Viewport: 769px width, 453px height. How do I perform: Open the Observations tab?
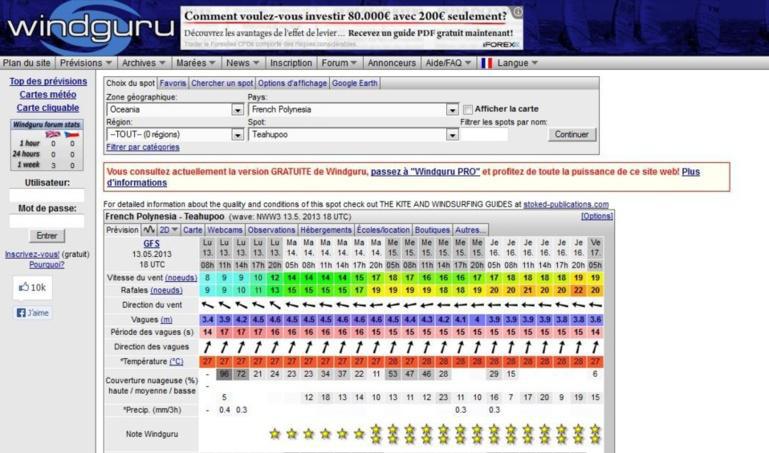(x=271, y=229)
